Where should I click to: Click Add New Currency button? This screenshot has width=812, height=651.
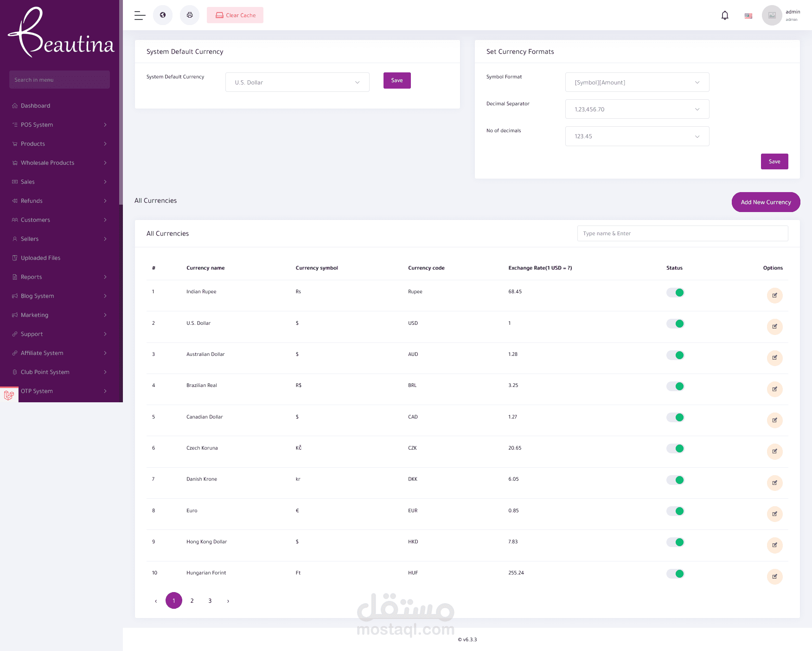[x=766, y=202]
